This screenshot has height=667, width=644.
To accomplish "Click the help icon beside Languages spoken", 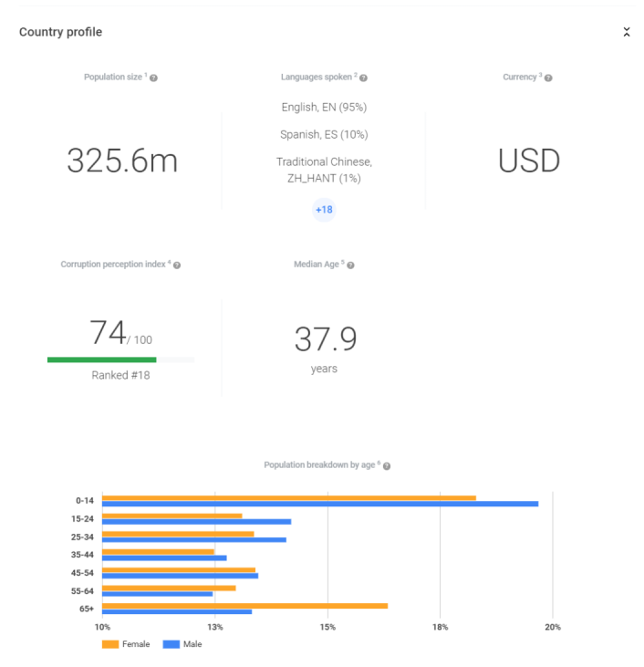I will [363, 78].
